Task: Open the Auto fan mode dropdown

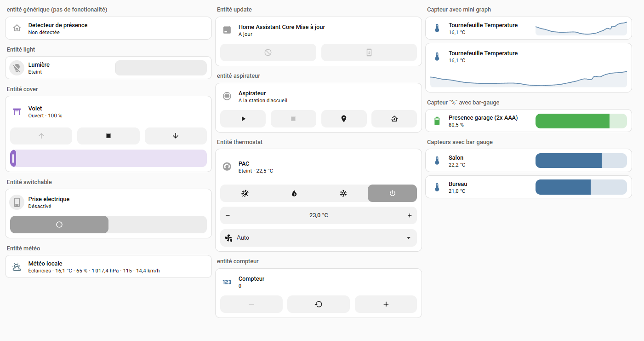Action: 318,238
